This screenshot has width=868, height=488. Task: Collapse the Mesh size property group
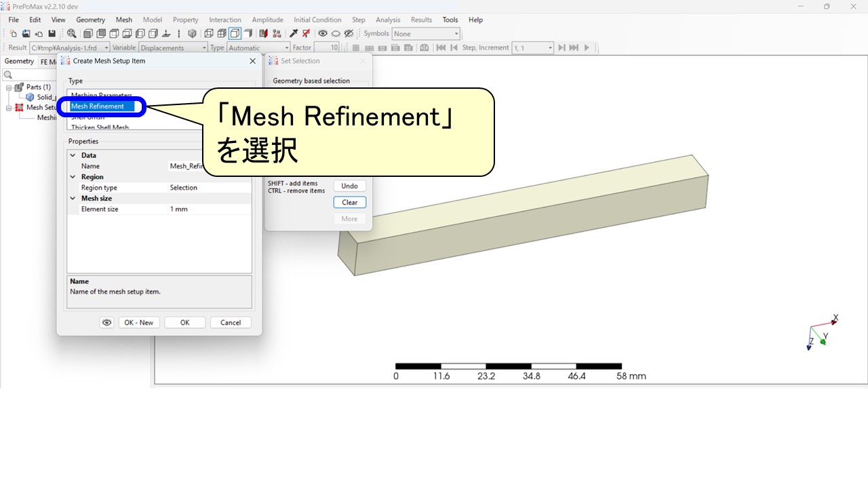coord(73,199)
